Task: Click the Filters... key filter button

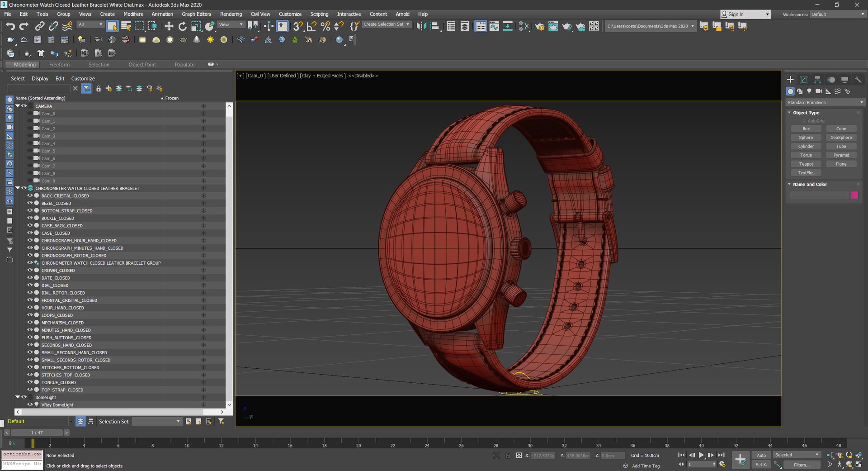Action: [801, 465]
